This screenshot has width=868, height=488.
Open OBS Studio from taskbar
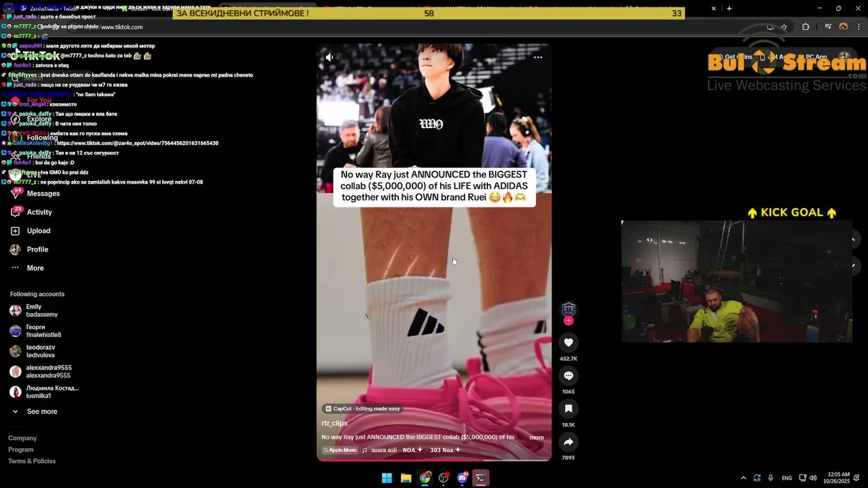(x=443, y=478)
